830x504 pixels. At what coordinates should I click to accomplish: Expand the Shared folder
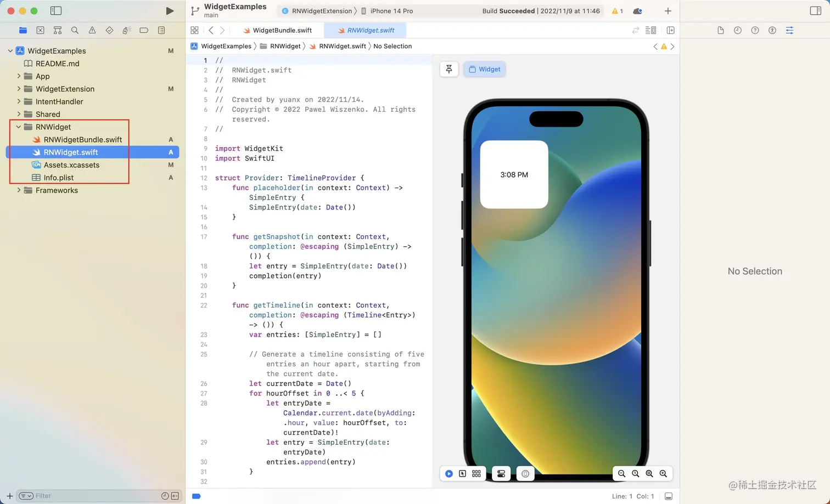click(18, 114)
